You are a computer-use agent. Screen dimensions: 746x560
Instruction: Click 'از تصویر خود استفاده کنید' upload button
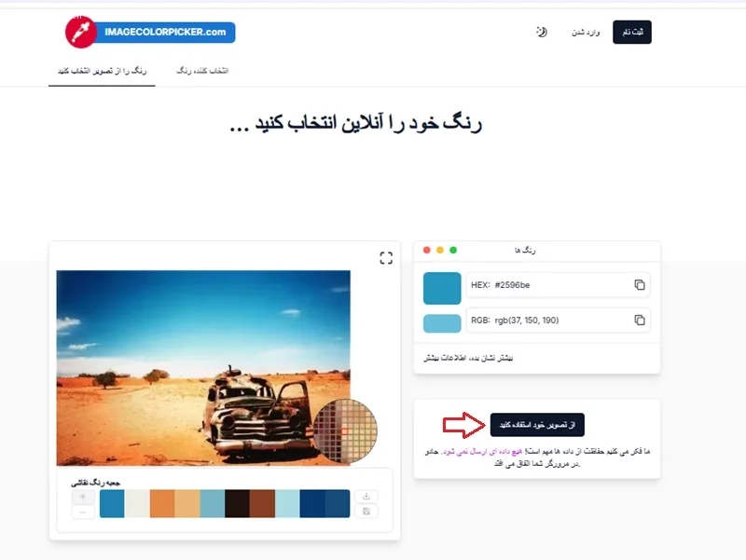coord(537,425)
